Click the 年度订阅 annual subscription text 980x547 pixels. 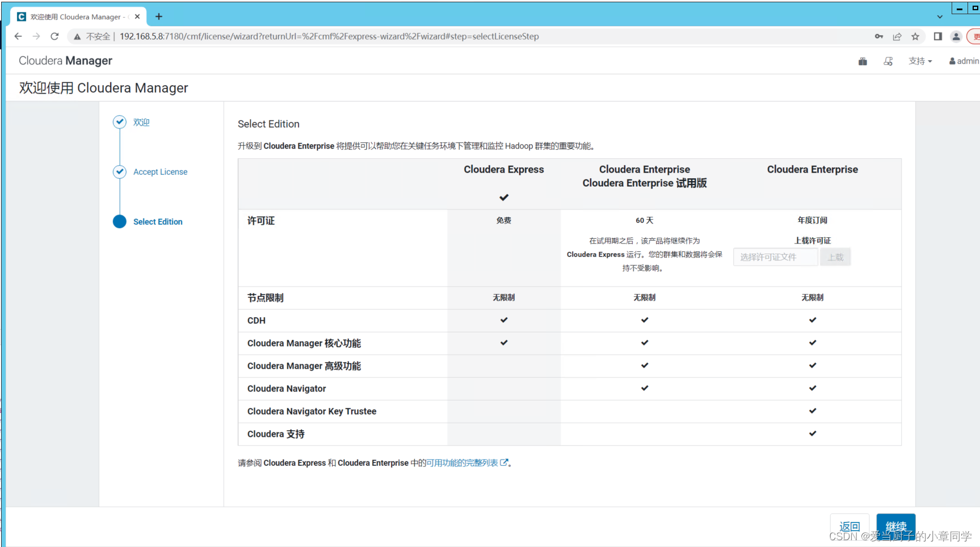point(813,220)
